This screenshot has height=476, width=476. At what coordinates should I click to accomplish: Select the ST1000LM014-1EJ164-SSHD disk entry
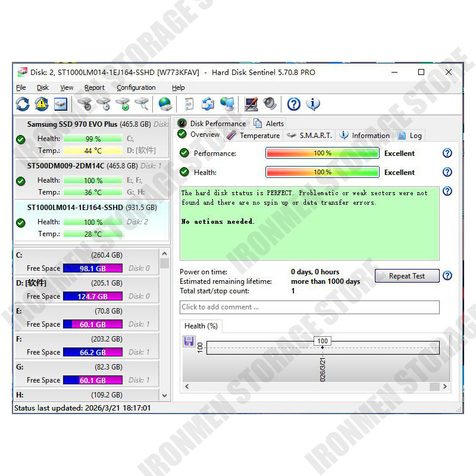coord(92,221)
